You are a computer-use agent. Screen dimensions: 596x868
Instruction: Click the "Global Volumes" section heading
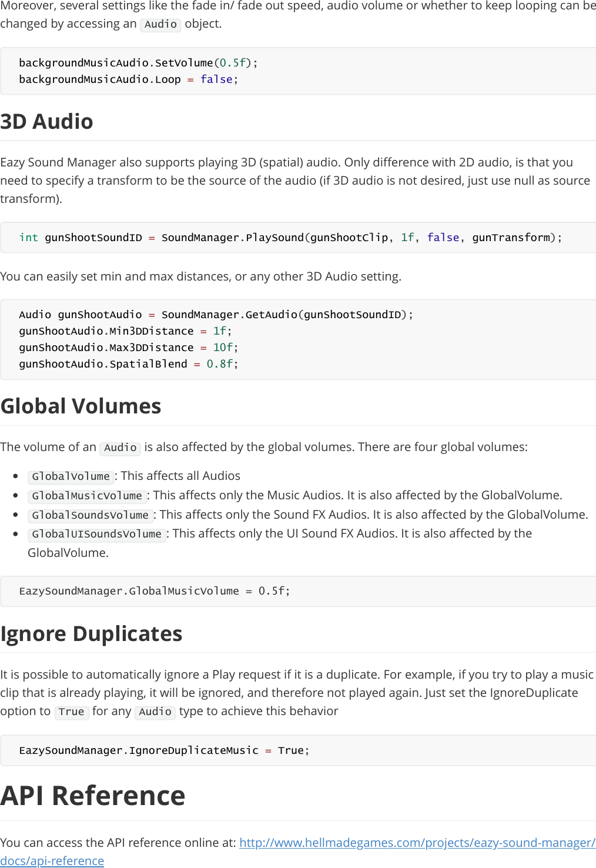coord(81,406)
